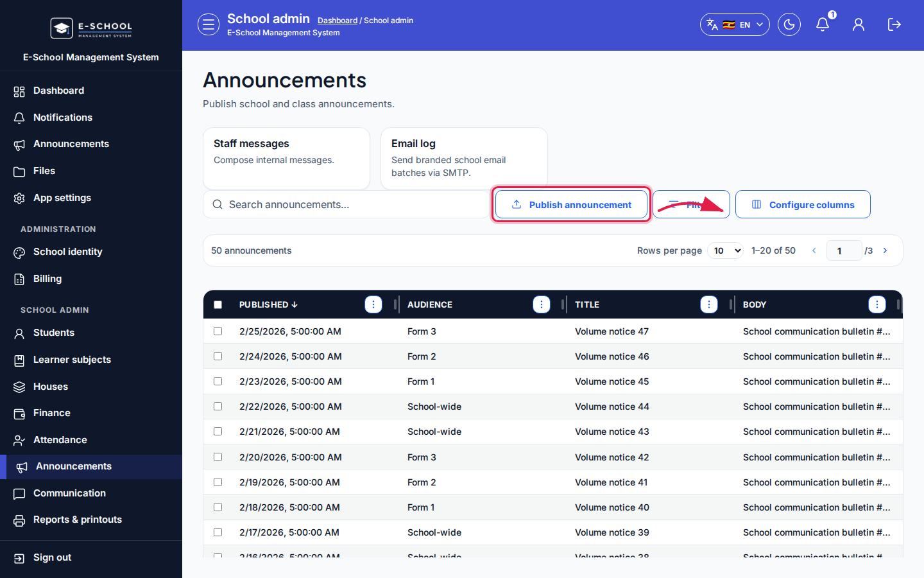The height and width of the screenshot is (578, 924).
Task: Click the Finance wallet icon
Action: [19, 414]
